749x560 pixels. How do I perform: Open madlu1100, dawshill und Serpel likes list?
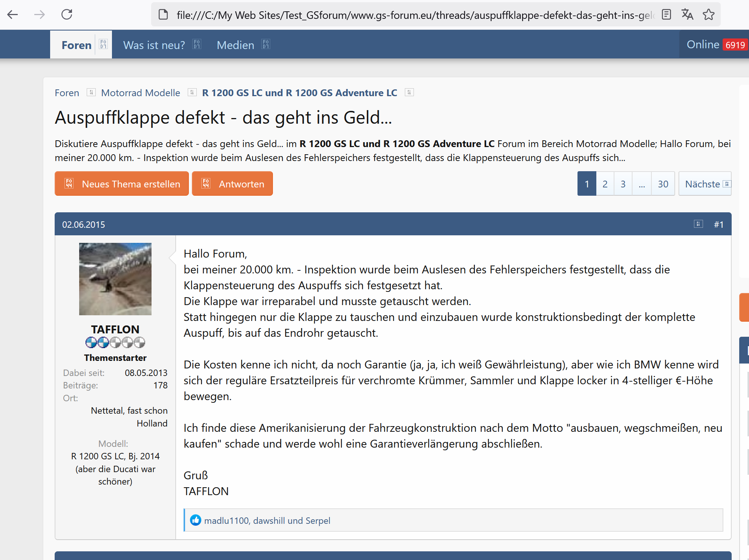[x=267, y=520]
